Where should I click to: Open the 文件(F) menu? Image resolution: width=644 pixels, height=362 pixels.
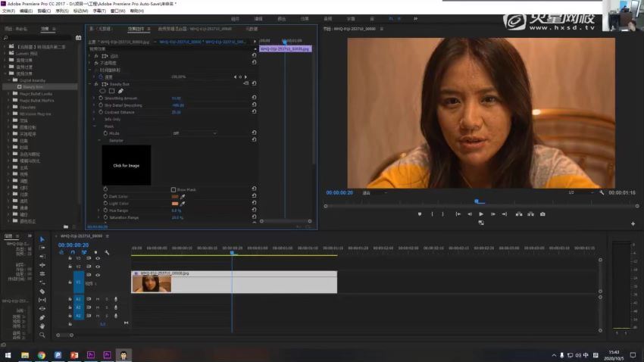tap(8, 11)
